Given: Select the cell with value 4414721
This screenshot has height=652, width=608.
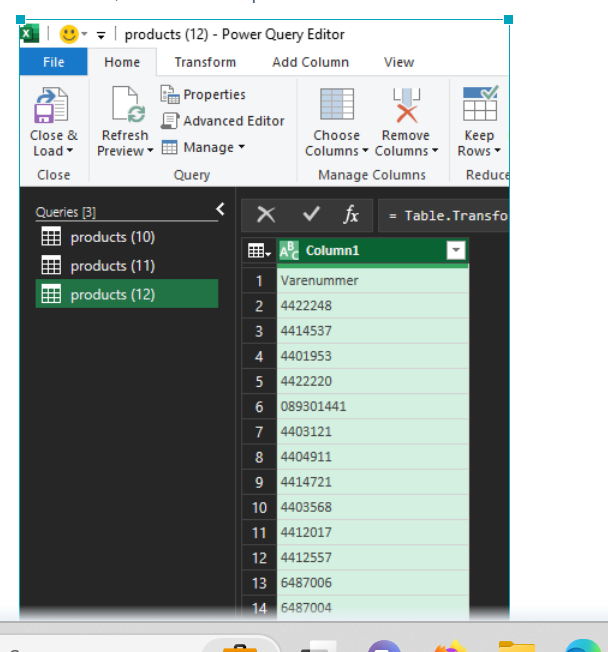Looking at the screenshot, I should (373, 482).
